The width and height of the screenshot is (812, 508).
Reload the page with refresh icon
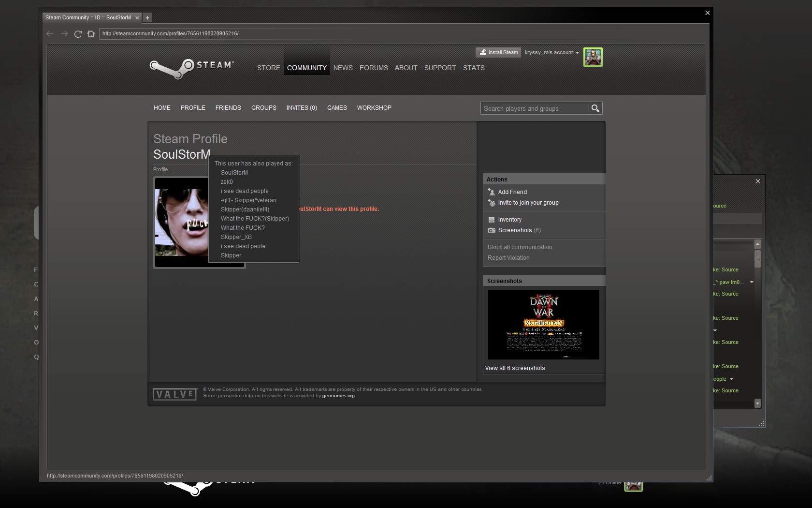click(78, 33)
